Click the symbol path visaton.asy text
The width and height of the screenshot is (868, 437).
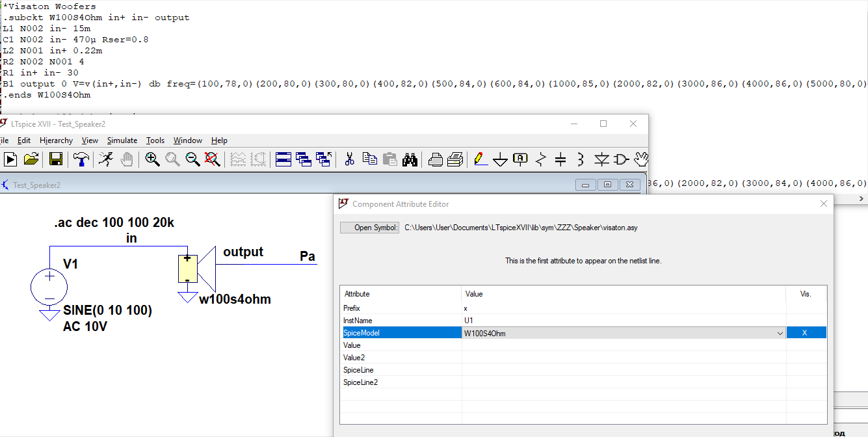521,228
